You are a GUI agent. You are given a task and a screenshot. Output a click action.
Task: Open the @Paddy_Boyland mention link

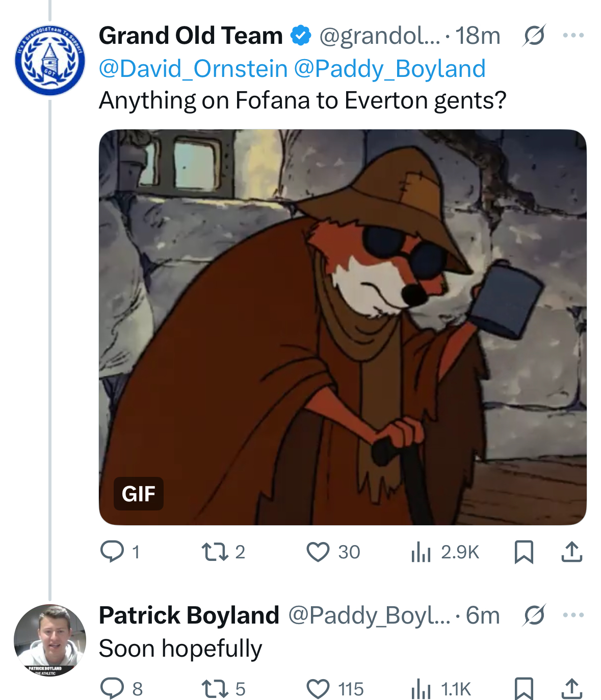point(390,69)
